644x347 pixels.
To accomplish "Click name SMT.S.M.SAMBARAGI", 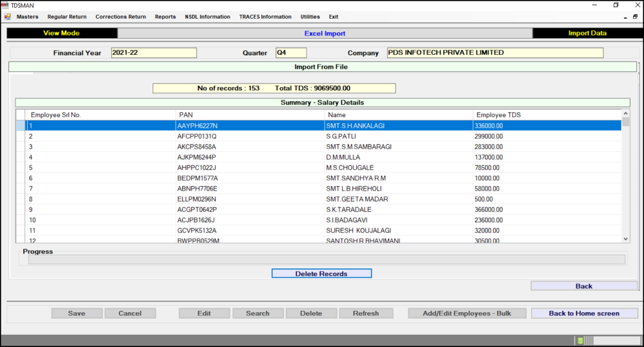I will pyautogui.click(x=359, y=147).
